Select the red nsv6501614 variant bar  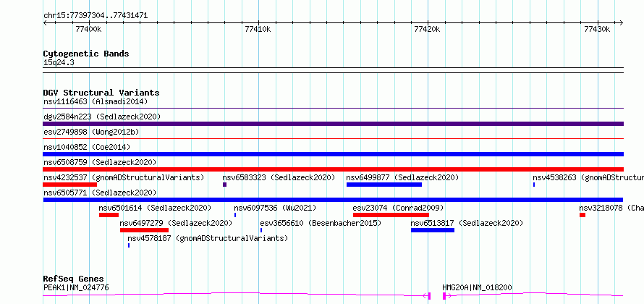click(109, 215)
